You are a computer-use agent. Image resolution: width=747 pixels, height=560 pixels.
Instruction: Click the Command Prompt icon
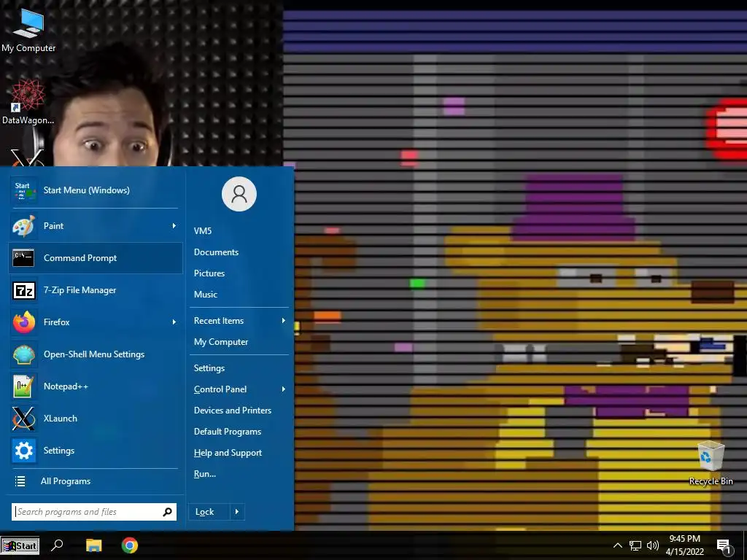click(x=24, y=257)
